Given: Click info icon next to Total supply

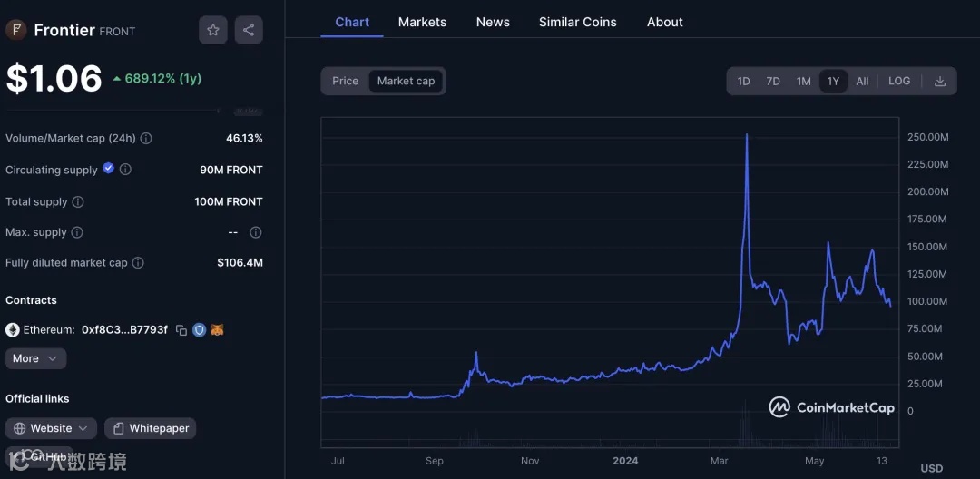Looking at the screenshot, I should [78, 202].
